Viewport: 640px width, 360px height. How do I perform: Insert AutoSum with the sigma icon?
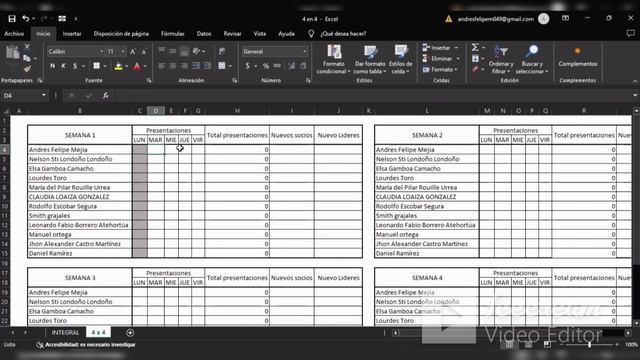tap(475, 48)
